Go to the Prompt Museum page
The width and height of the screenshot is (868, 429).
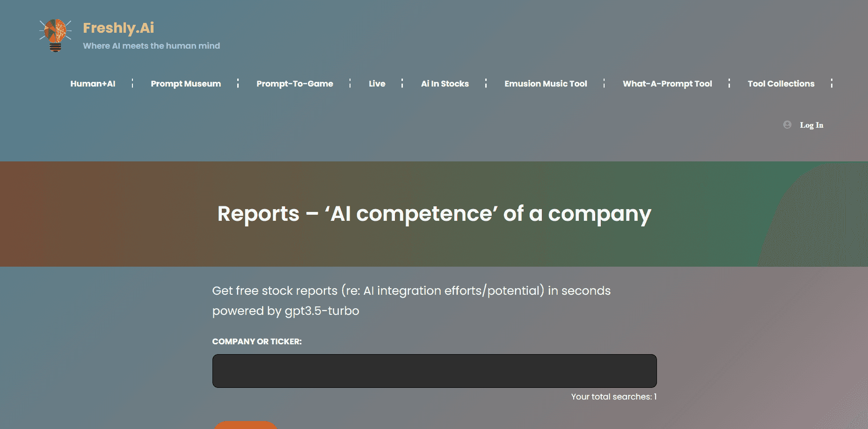pyautogui.click(x=185, y=84)
